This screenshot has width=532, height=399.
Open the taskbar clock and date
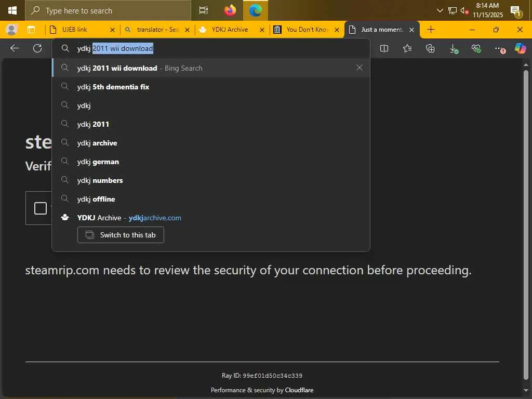[487, 10]
